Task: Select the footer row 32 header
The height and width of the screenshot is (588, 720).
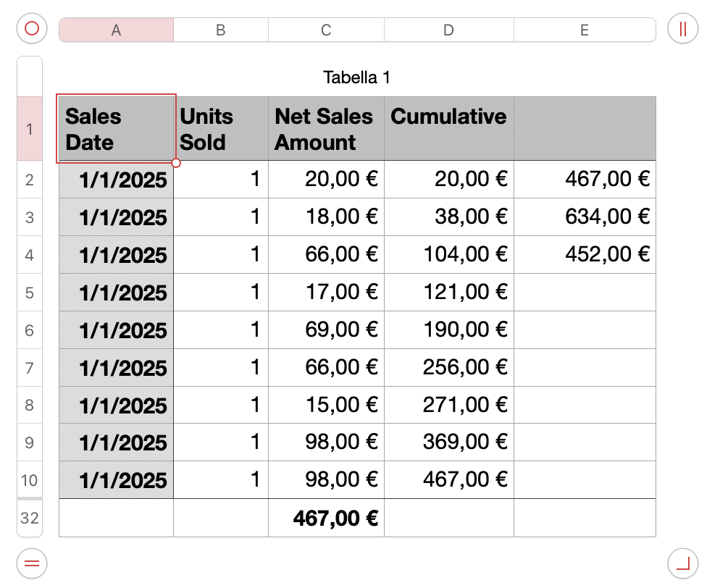Action: 30,518
